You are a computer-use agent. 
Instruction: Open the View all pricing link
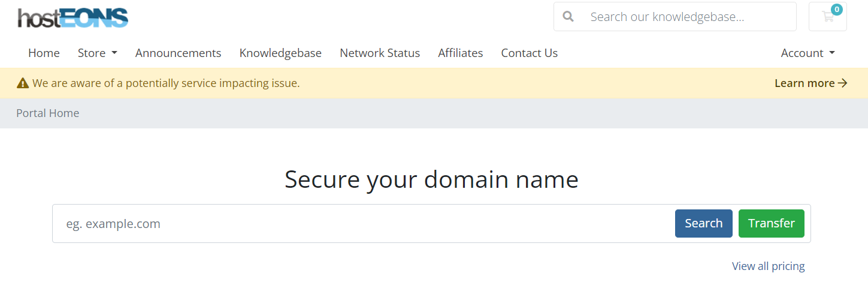[769, 266]
